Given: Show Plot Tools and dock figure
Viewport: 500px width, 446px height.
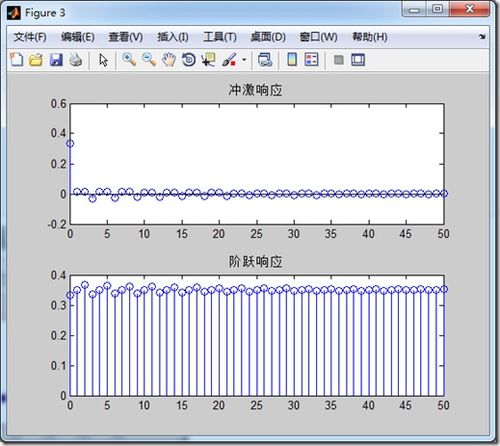Looking at the screenshot, I should coord(358,60).
